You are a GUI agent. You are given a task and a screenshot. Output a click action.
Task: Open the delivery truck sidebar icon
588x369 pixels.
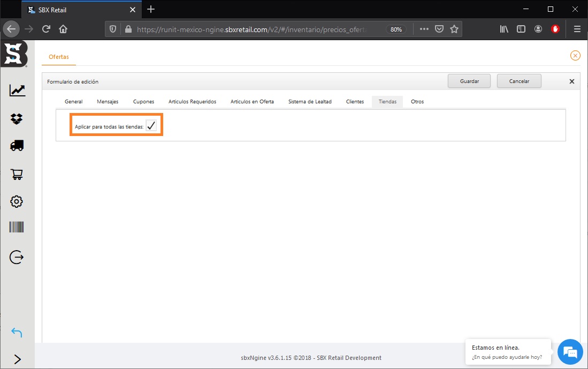pos(17,145)
